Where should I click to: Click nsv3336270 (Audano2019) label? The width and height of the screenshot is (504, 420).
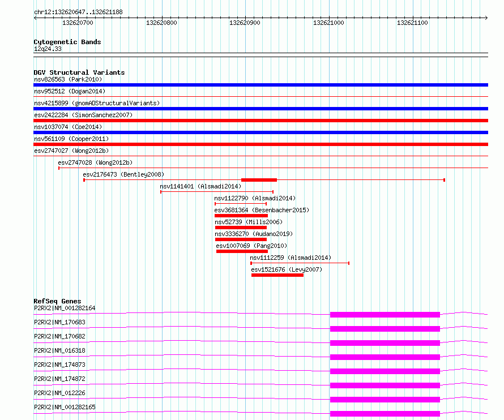click(254, 234)
